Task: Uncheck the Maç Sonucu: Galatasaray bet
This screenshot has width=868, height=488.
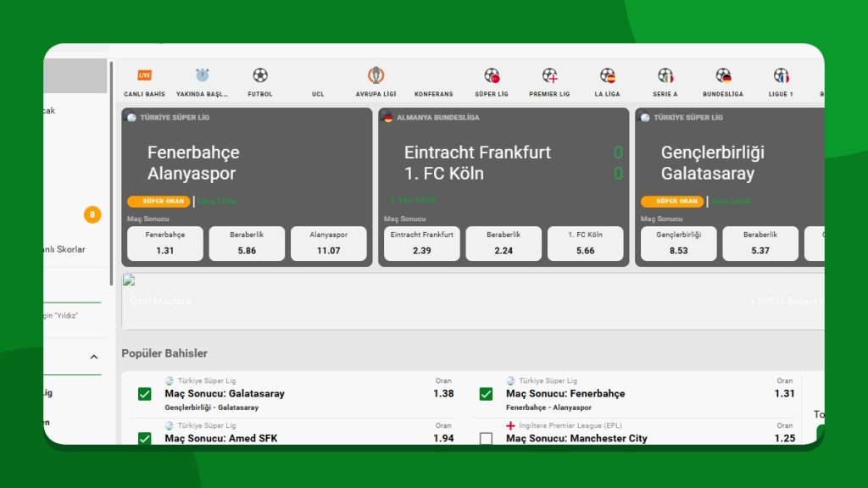Action: tap(144, 394)
